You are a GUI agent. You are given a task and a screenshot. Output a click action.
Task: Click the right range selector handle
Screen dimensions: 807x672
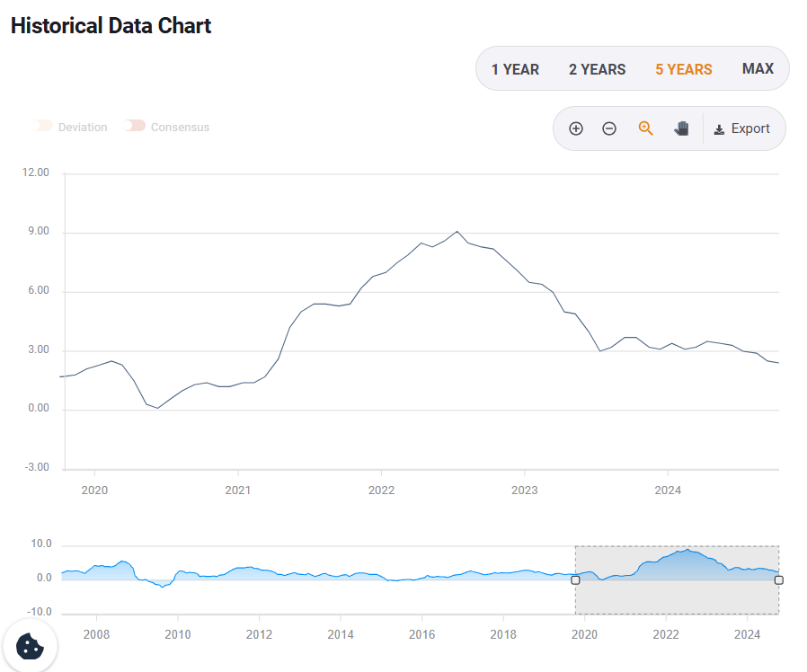pos(778,579)
